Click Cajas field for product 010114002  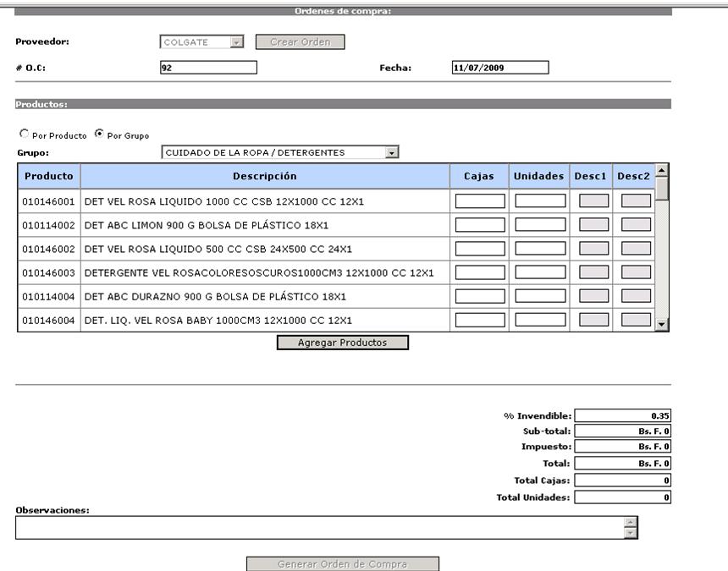click(x=480, y=225)
